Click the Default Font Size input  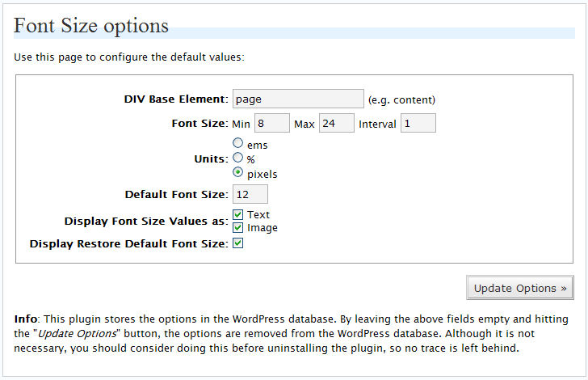click(x=250, y=194)
